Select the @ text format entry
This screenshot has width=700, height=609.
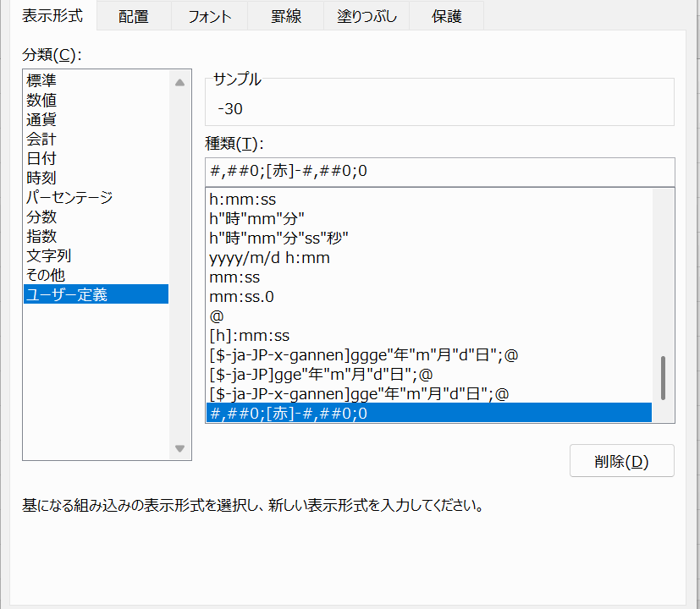216,316
